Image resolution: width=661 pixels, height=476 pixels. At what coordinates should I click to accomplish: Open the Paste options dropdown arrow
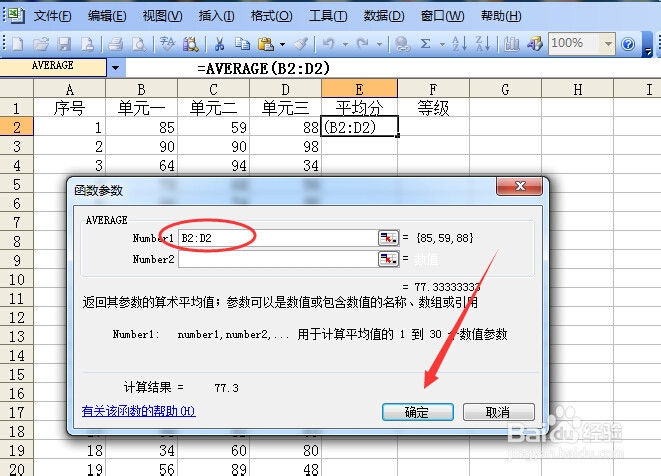tap(282, 44)
